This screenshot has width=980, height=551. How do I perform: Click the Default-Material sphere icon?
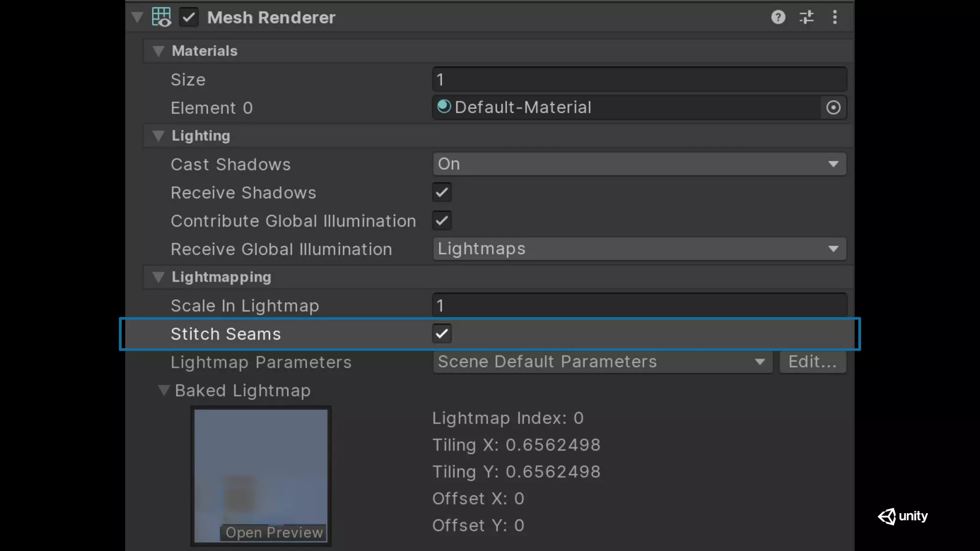coord(444,106)
